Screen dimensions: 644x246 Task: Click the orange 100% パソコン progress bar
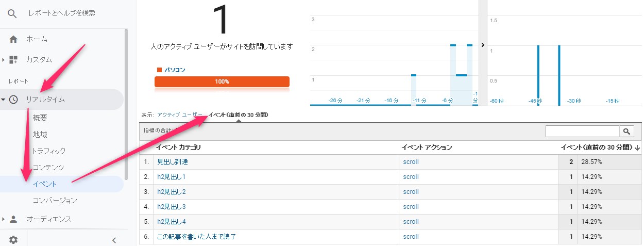point(222,81)
